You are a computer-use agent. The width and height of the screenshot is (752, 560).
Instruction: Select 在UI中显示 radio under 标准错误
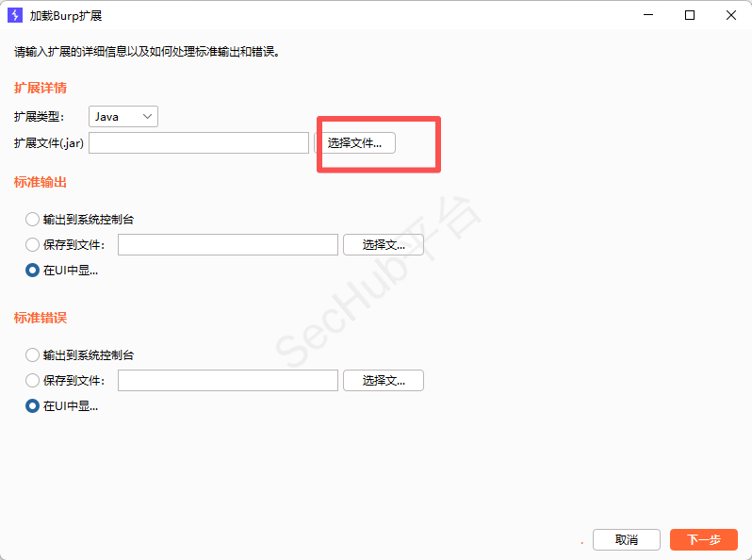33,406
